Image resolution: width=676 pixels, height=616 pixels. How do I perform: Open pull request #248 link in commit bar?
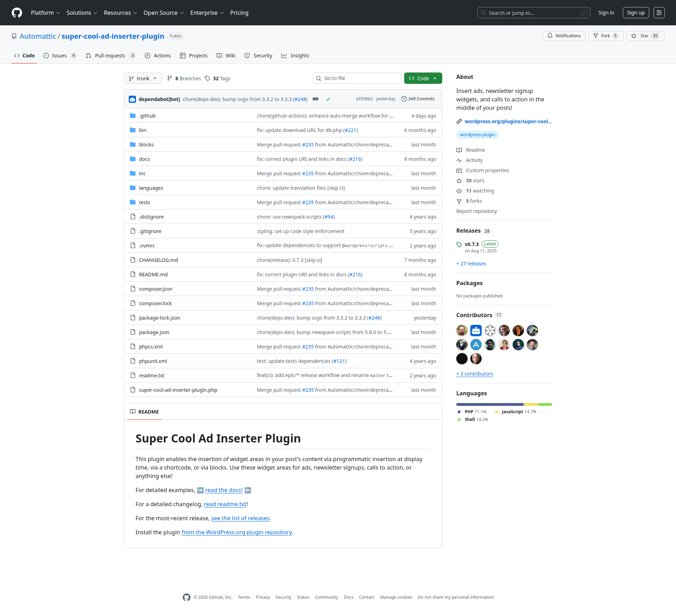pos(300,99)
